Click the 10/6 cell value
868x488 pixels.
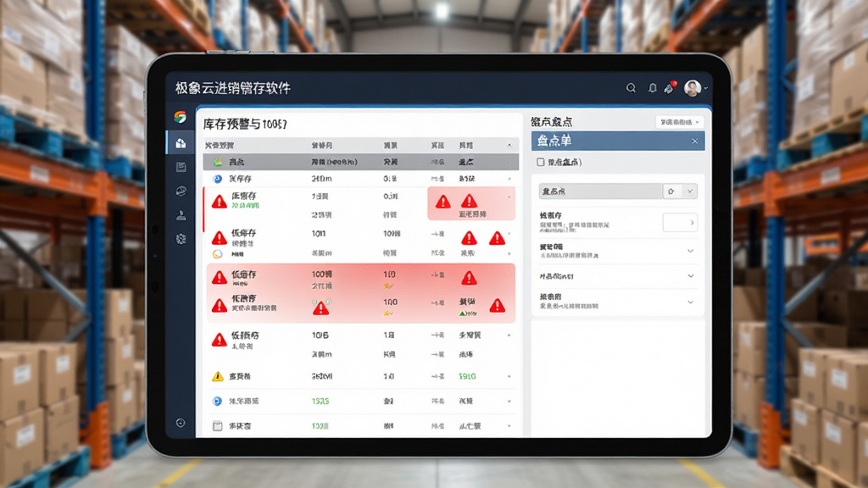click(x=320, y=335)
